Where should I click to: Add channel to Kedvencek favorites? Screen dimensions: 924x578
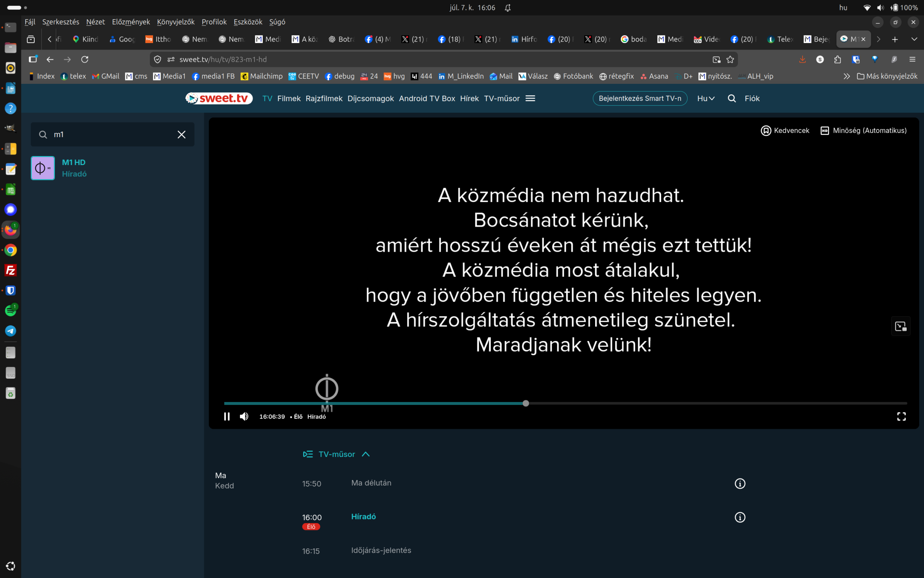(785, 130)
